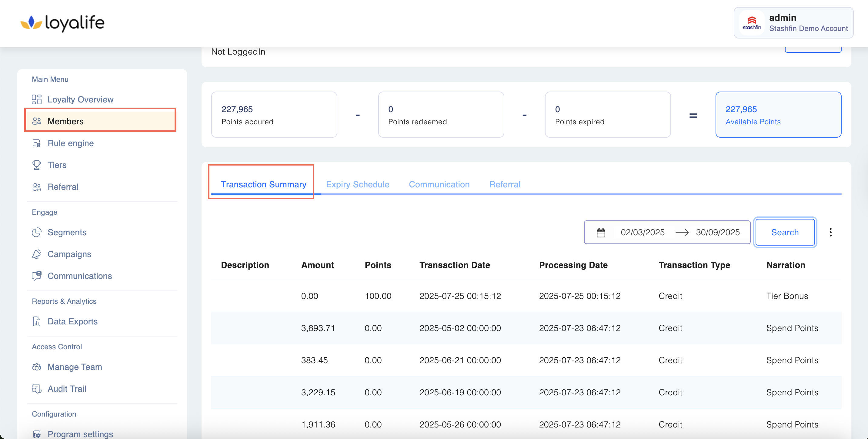868x439 pixels.
Task: Switch to the Expiry Schedule tab
Action: pyautogui.click(x=358, y=184)
